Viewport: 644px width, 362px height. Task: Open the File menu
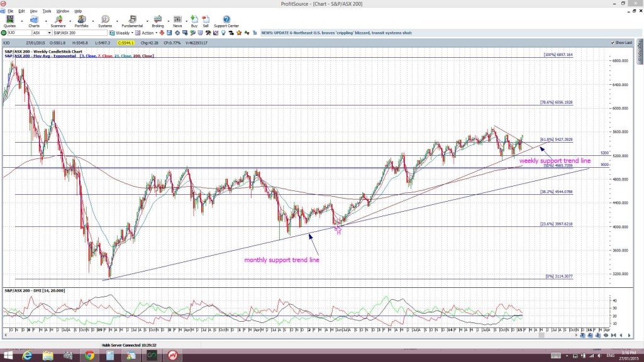pos(10,11)
